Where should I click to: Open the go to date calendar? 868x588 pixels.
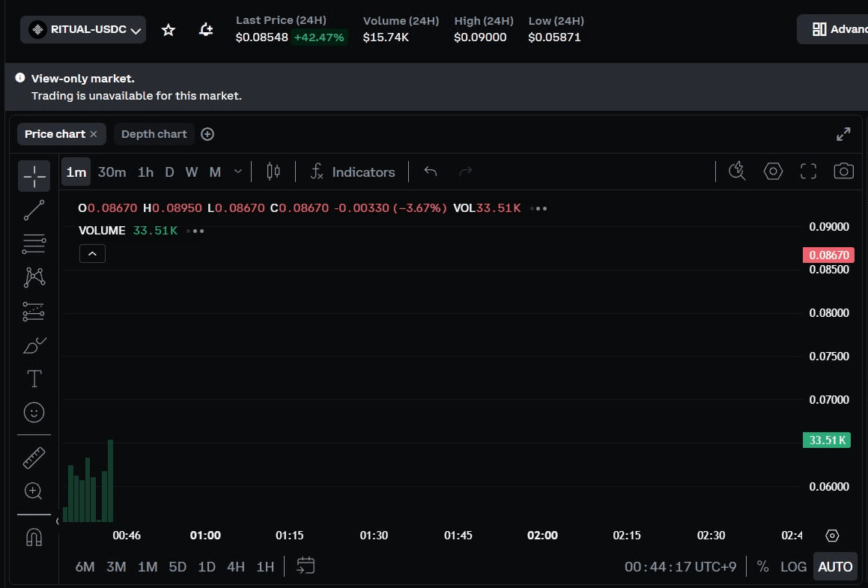[306, 566]
